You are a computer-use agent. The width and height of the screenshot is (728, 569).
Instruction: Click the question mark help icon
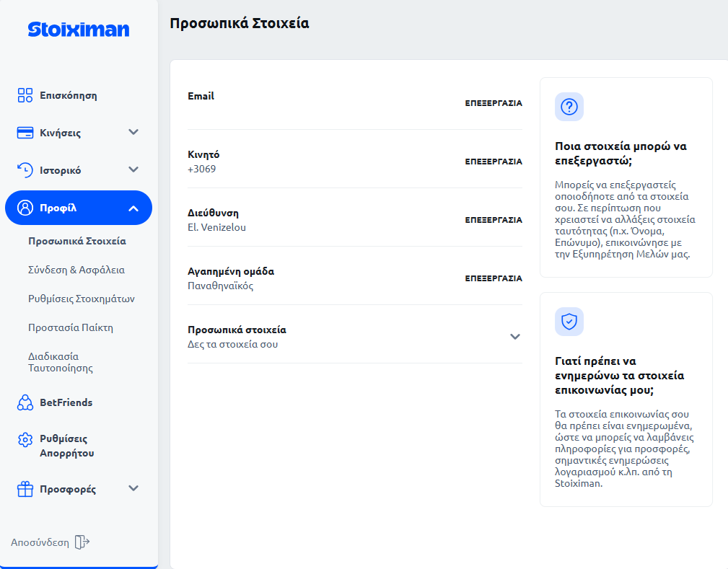tap(569, 107)
